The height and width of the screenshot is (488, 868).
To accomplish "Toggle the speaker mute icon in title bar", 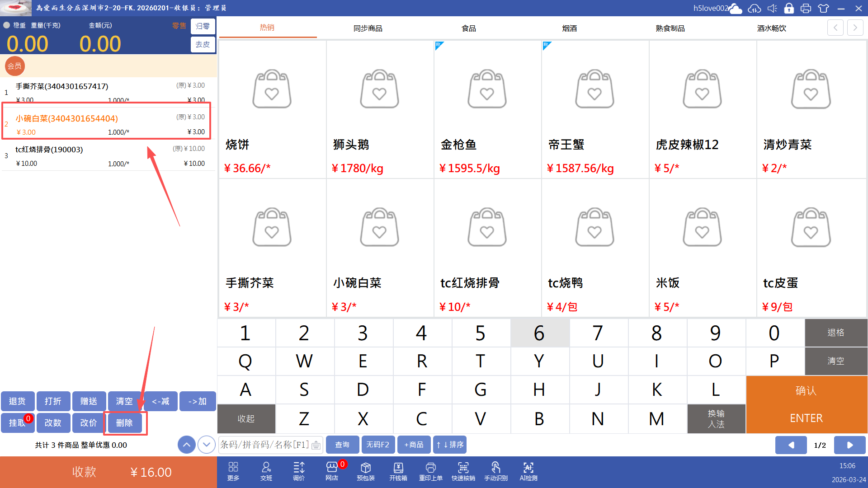I will point(772,8).
